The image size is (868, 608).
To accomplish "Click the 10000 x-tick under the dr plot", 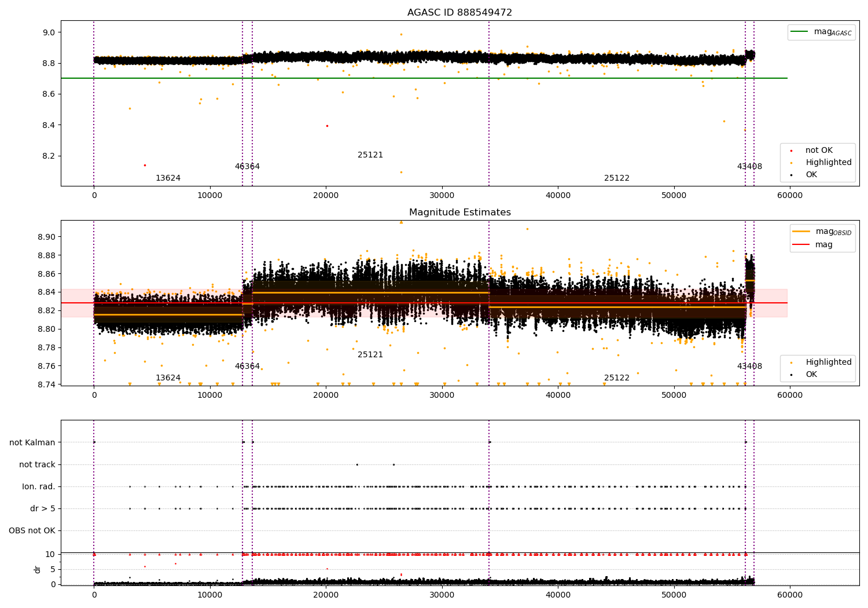I will tap(209, 595).
